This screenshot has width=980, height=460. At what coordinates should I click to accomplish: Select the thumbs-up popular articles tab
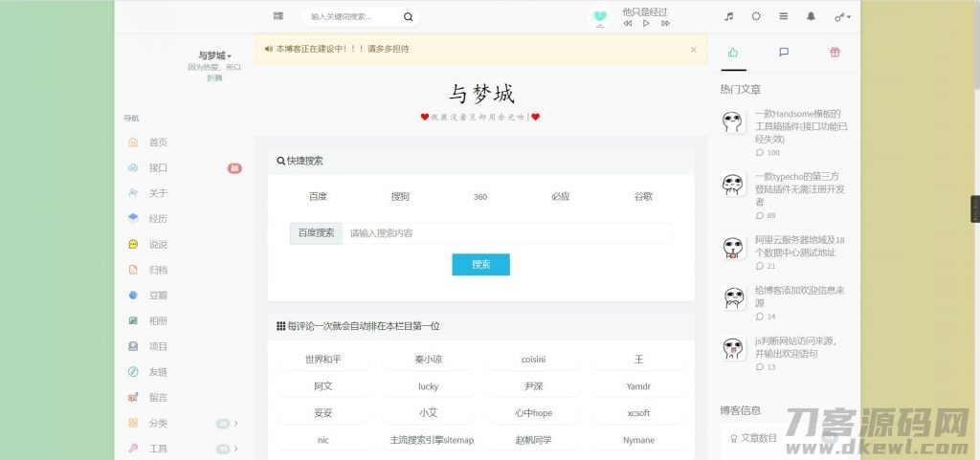coord(733,53)
